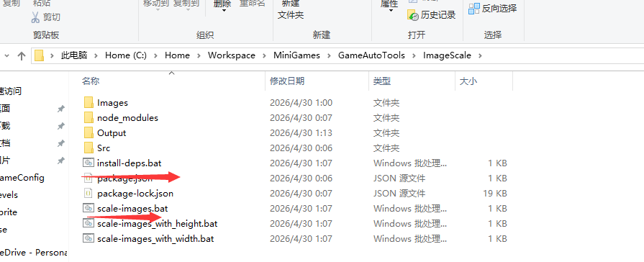
Task: Click the 2026/4/30 1:00 date cell
Action: (301, 103)
